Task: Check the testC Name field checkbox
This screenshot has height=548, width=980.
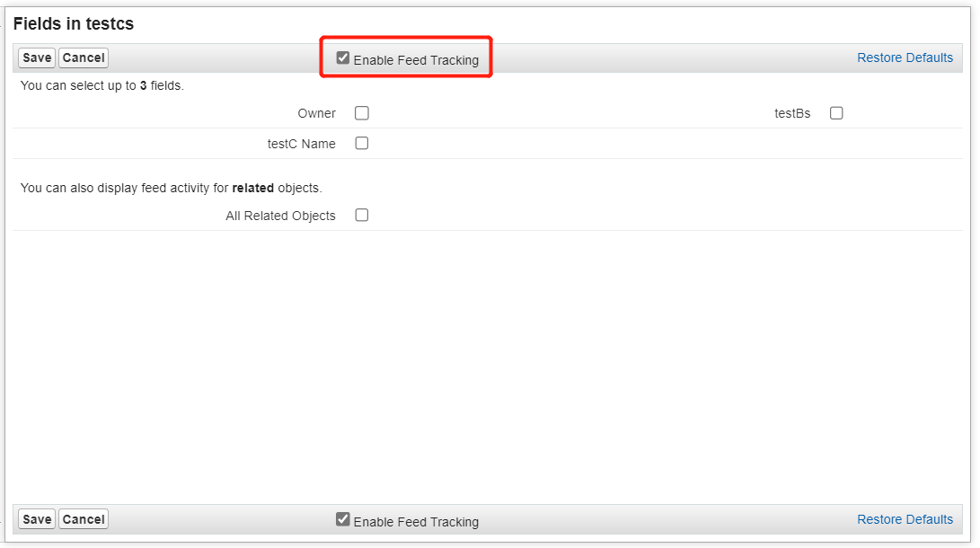Action: (361, 143)
